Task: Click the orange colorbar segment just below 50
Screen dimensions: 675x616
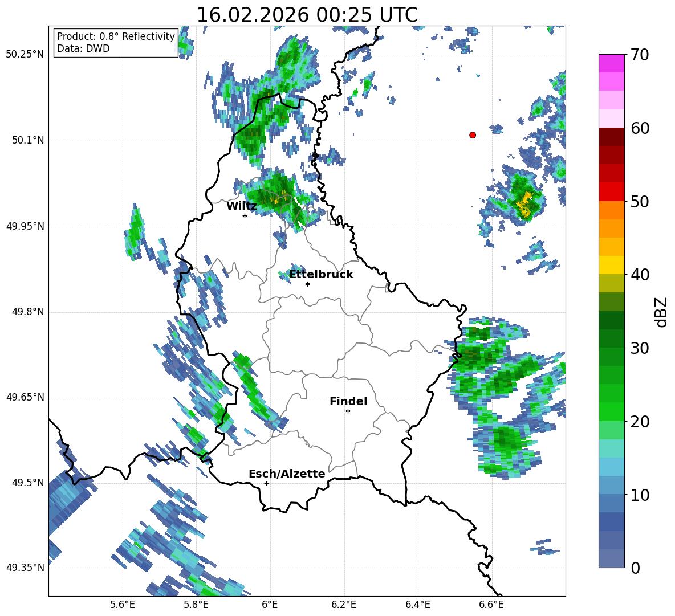Action: click(x=611, y=210)
